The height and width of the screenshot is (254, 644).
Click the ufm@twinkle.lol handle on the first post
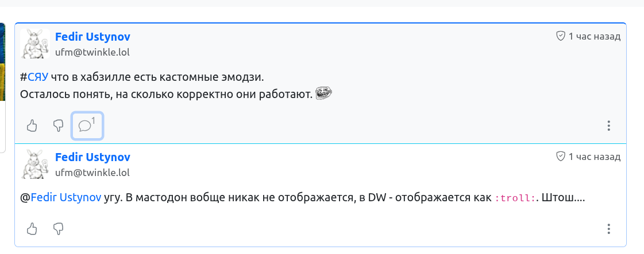point(92,52)
